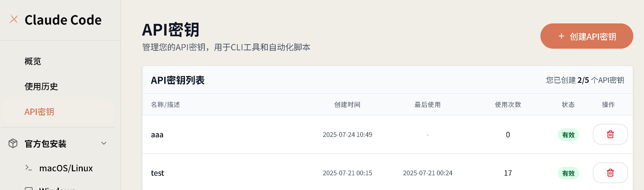Click the 有效 badge for test
Viewport: 644px width, 190px height.
coord(568,173)
